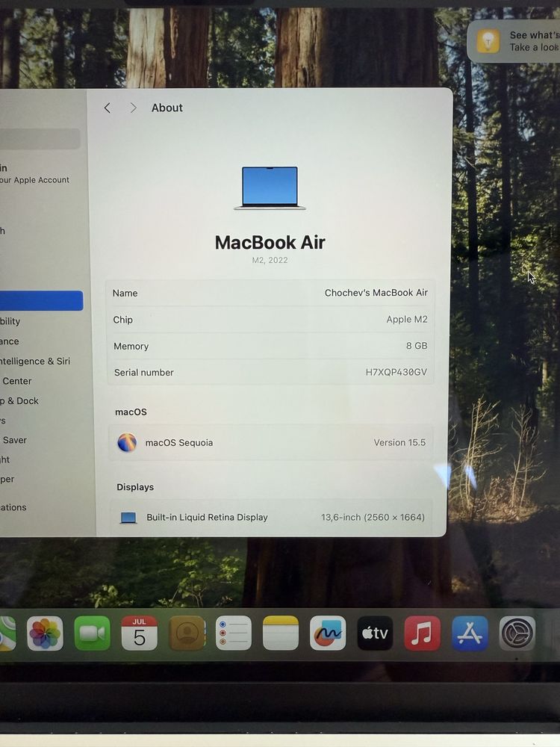Open sidebar item ending in 'ance'

point(10,341)
